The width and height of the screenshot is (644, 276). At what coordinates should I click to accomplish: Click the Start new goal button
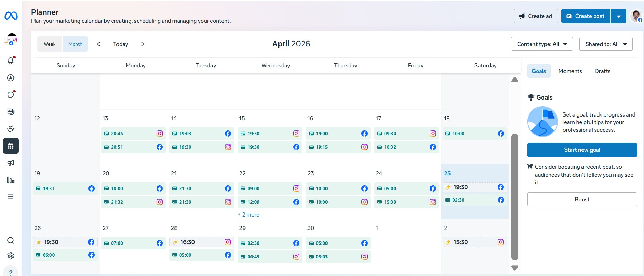tap(582, 150)
